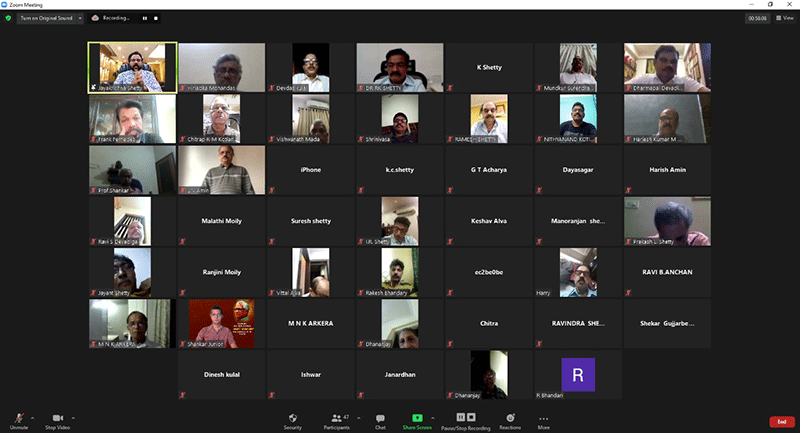Open the Security options

(293, 418)
